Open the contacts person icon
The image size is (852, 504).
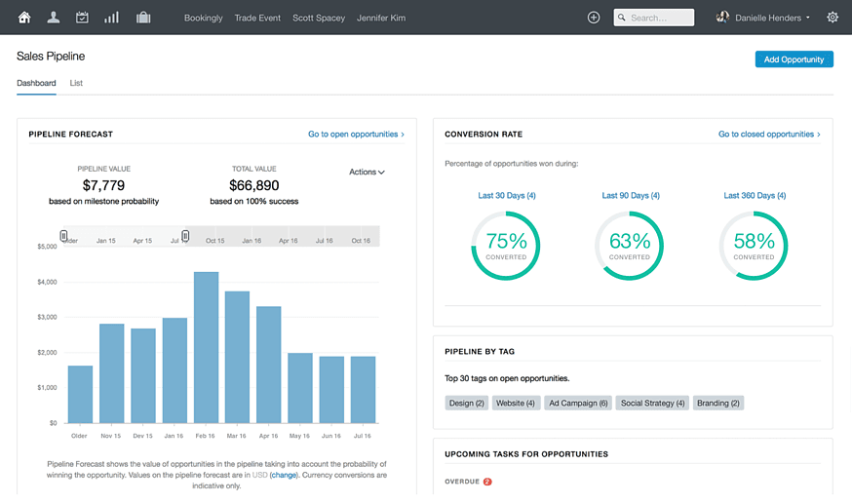coord(54,18)
